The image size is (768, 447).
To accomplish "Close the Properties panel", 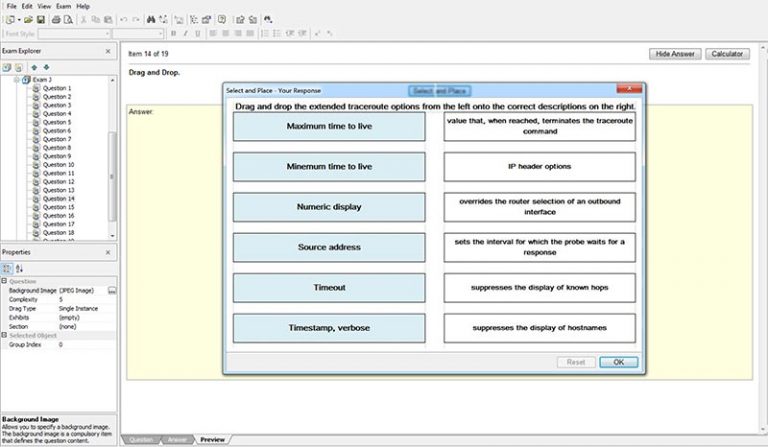I will tap(108, 252).
